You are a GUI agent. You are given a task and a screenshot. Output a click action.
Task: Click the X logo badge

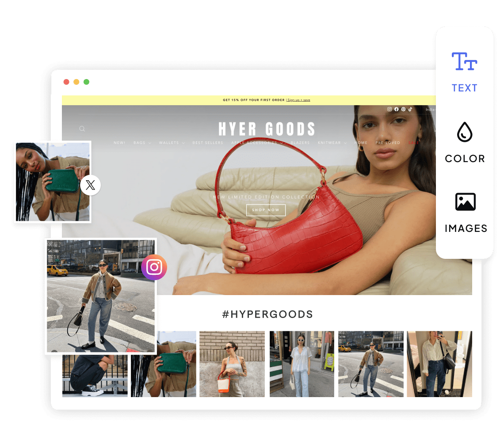coord(90,185)
